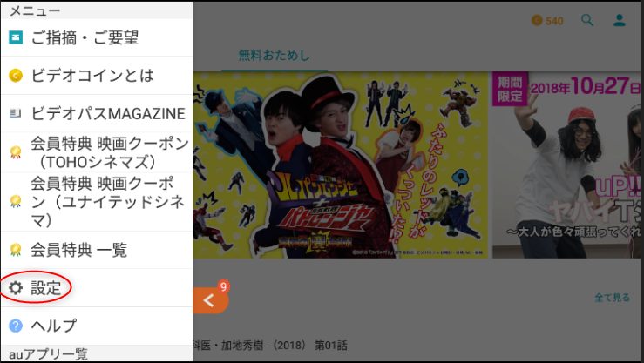
Task: Click the medal icon beside ユナイテッドシネマ coupon
Action: coord(16,201)
